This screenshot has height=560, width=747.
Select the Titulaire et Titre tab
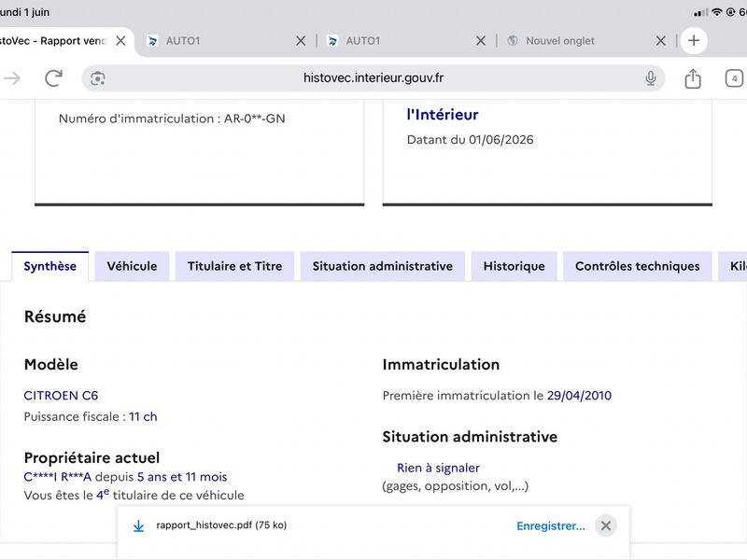(235, 266)
